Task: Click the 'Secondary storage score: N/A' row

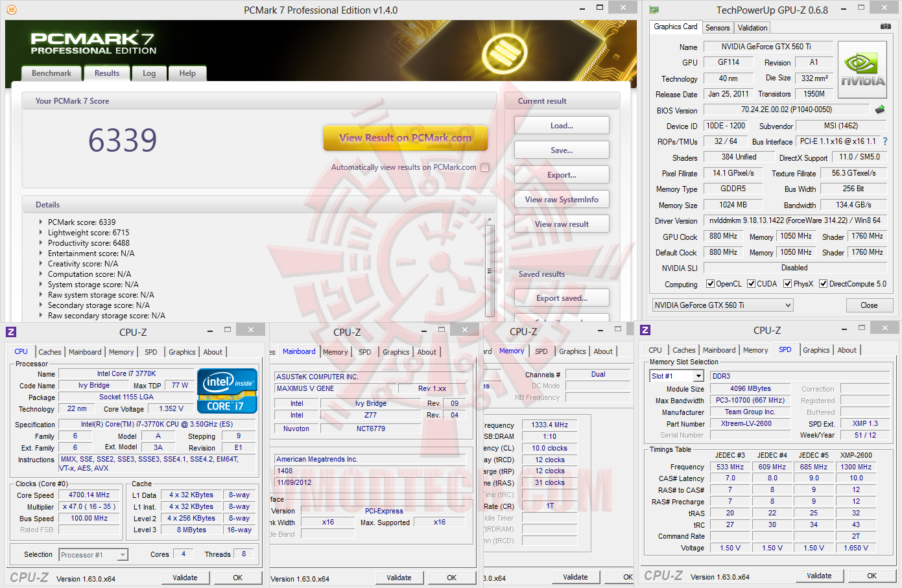Action: click(x=99, y=305)
